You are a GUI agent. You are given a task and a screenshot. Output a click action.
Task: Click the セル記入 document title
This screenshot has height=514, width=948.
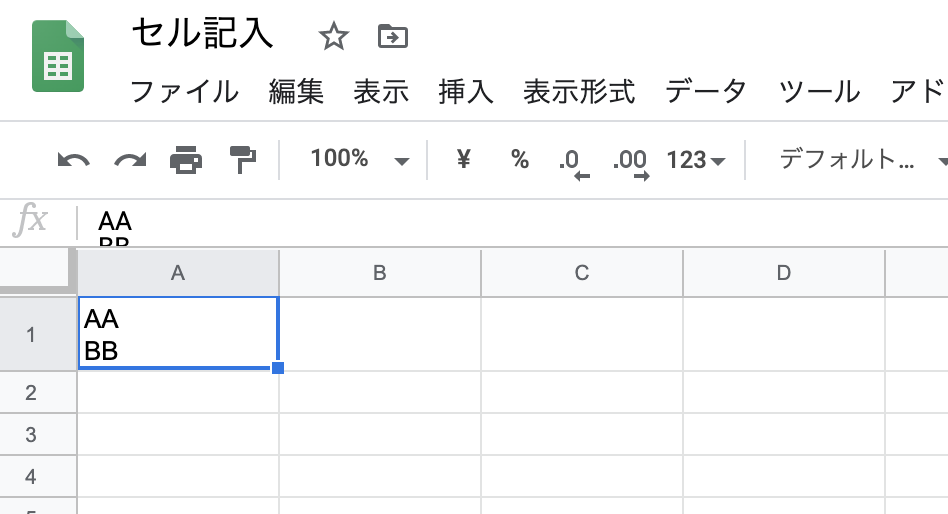tap(203, 34)
